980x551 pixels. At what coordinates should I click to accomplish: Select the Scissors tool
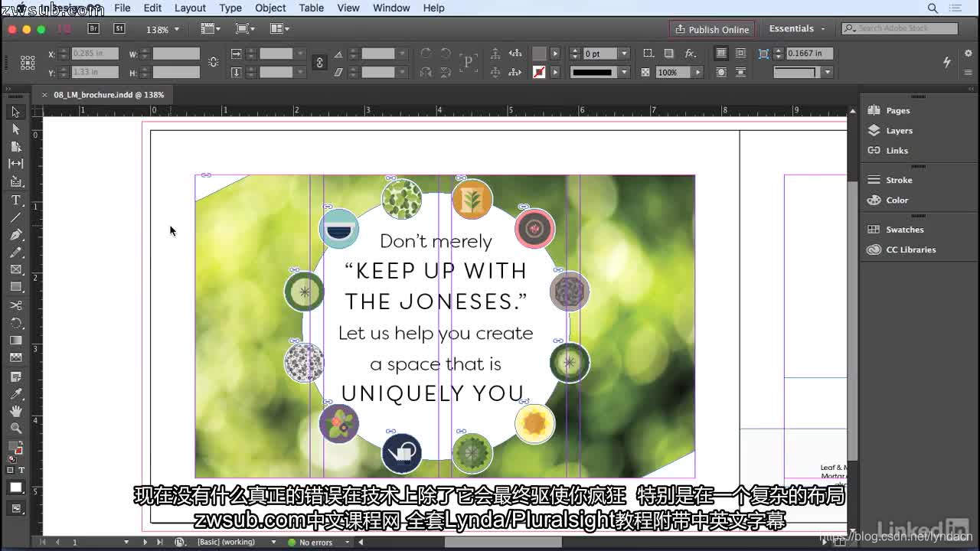point(16,306)
